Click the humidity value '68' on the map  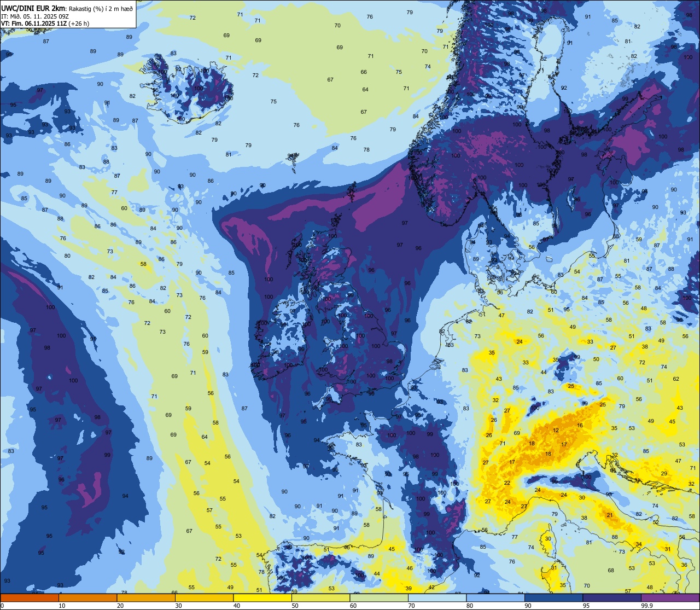click(611, 571)
